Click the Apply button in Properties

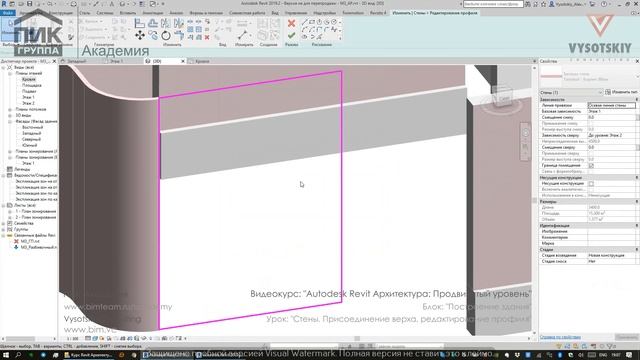627,337
